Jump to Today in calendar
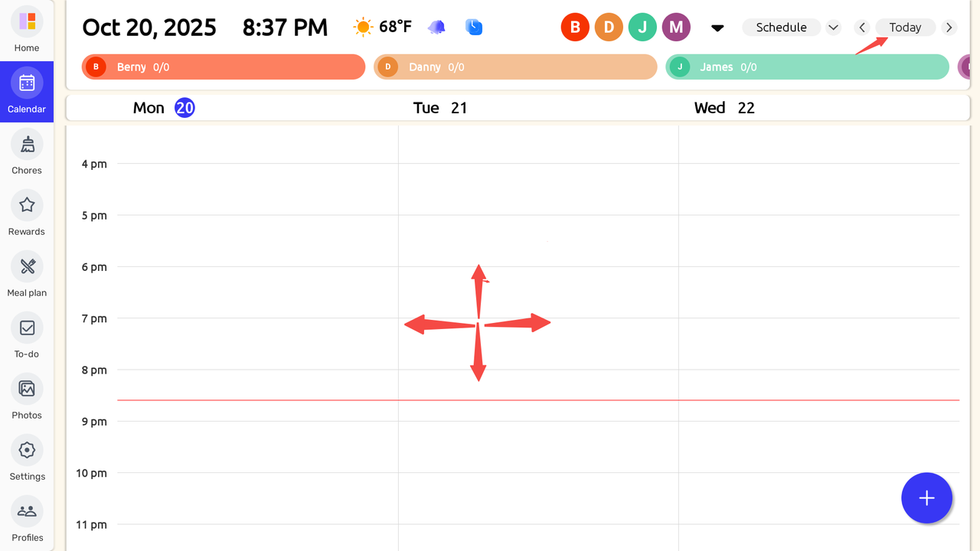Image resolution: width=980 pixels, height=551 pixels. tap(905, 28)
